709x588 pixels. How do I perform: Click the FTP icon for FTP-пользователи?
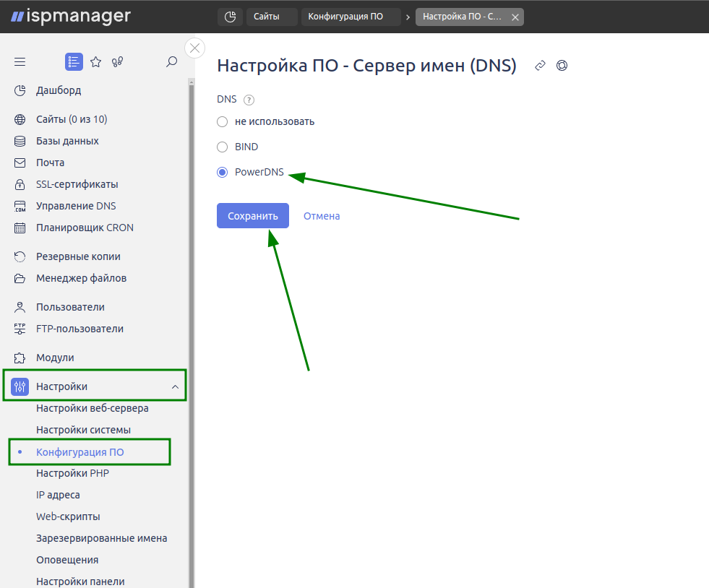click(x=20, y=329)
